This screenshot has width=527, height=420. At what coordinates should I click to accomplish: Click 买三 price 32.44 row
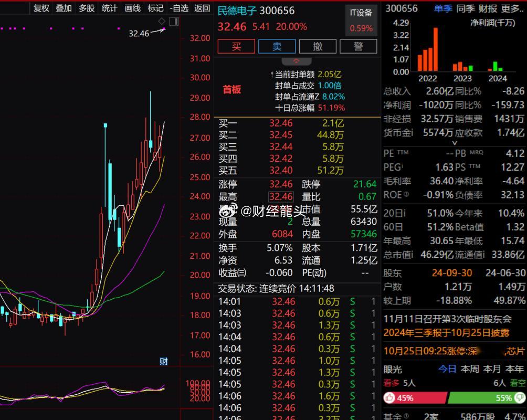click(298, 146)
